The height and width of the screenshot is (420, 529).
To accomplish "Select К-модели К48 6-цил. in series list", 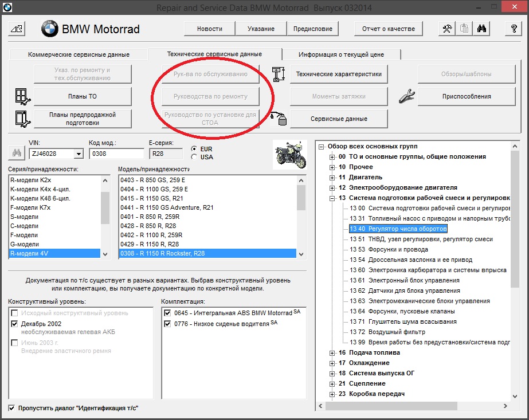I will click(54, 198).
